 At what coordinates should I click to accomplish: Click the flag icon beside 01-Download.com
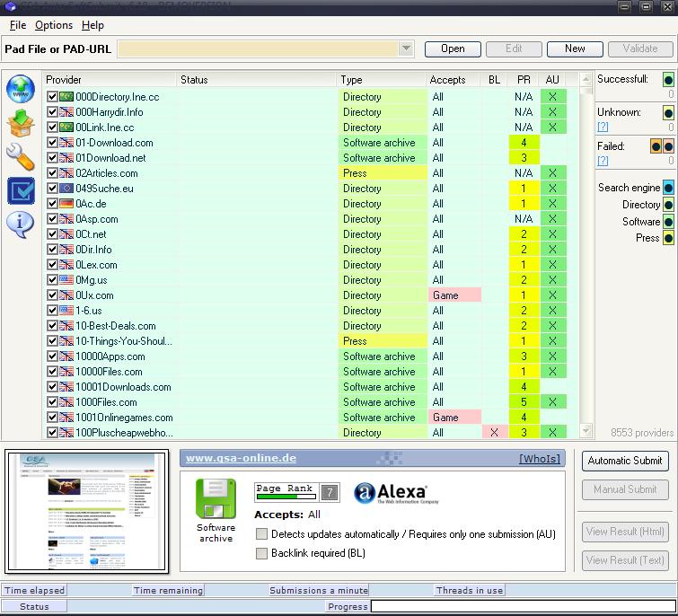pos(66,142)
